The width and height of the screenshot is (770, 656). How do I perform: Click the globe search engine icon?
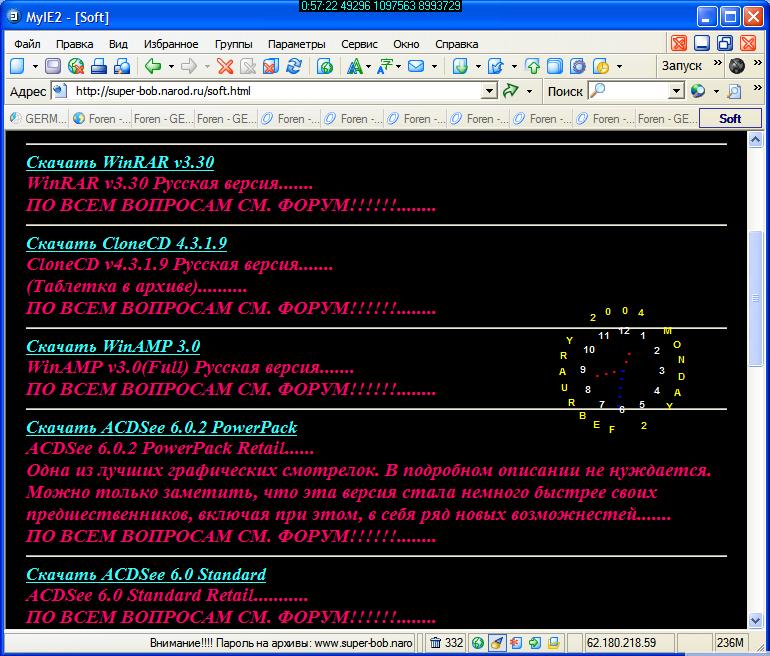click(x=698, y=91)
